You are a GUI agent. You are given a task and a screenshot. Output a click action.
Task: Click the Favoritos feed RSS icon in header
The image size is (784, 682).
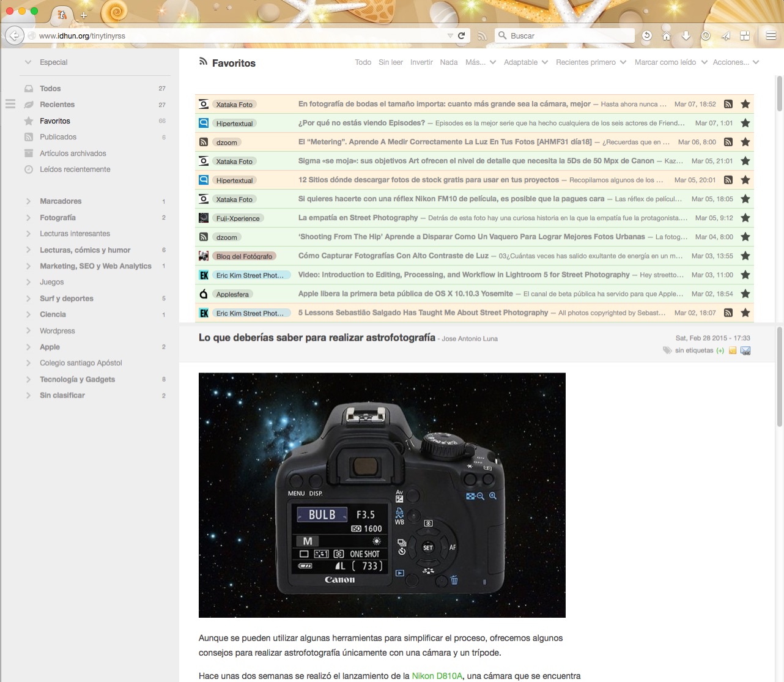pos(203,62)
